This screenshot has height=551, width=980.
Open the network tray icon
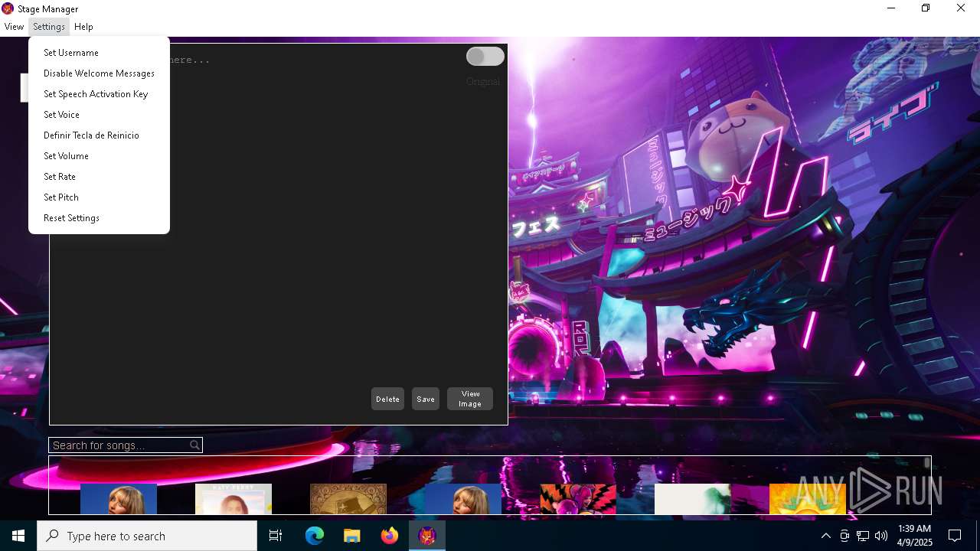pyautogui.click(x=863, y=536)
